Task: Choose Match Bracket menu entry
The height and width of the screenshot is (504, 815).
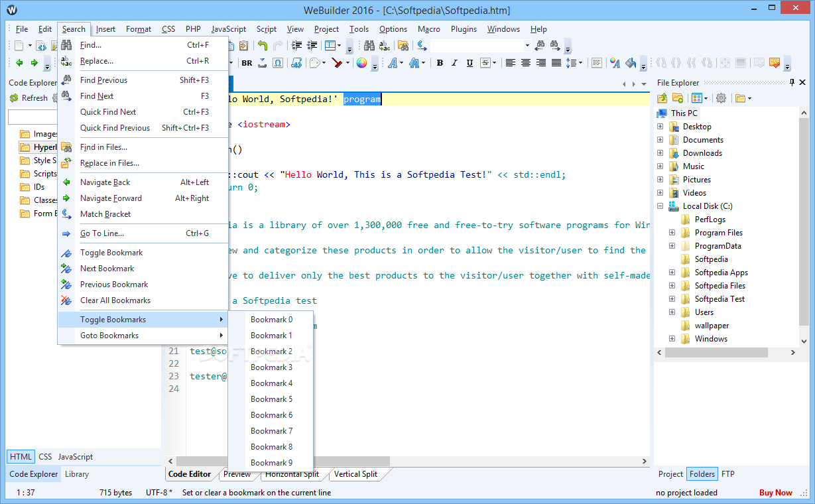Action: [143, 214]
